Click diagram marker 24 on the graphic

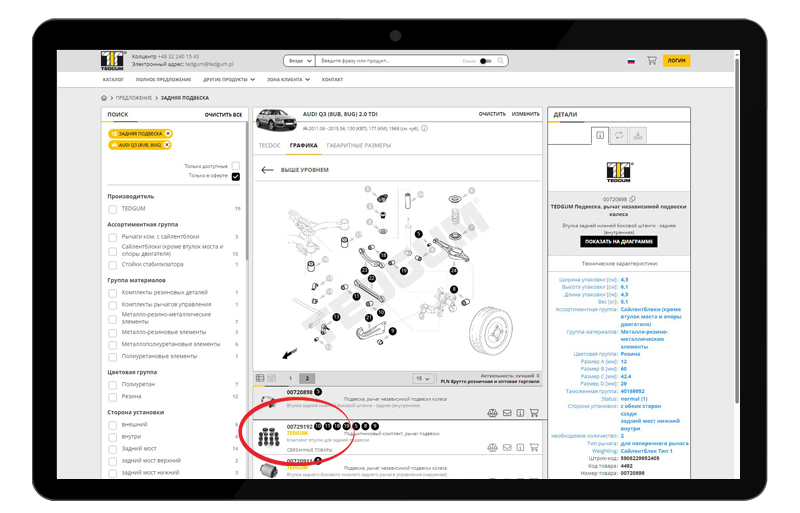click(x=454, y=271)
